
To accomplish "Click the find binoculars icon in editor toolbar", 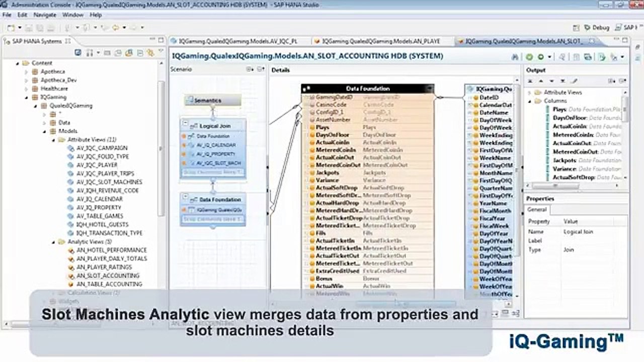I will click(515, 57).
